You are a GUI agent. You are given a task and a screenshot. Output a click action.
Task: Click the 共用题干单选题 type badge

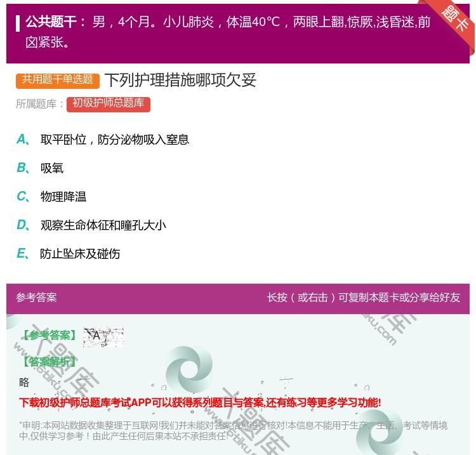pyautogui.click(x=58, y=81)
